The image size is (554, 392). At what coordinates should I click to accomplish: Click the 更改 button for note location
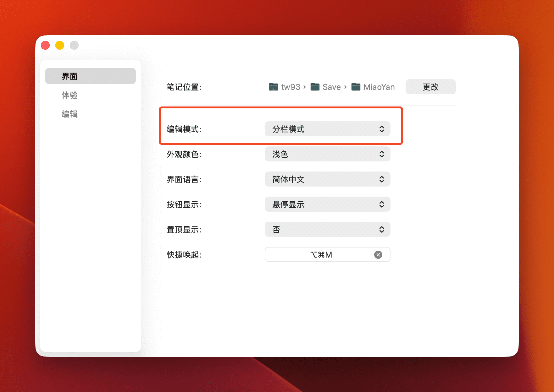click(430, 87)
